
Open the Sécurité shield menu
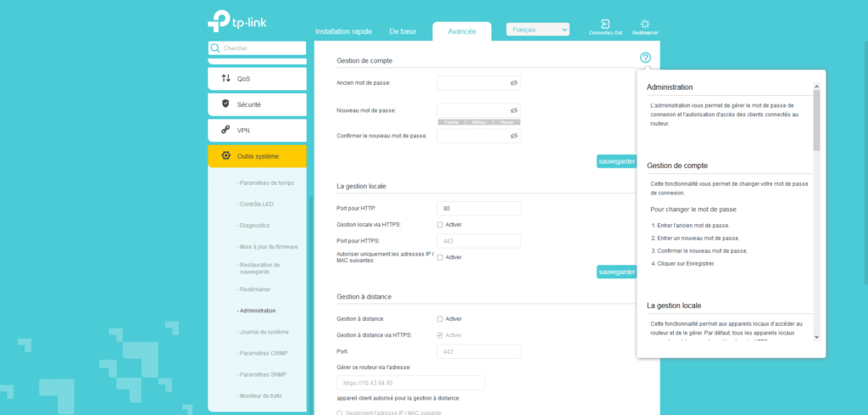tap(225, 104)
